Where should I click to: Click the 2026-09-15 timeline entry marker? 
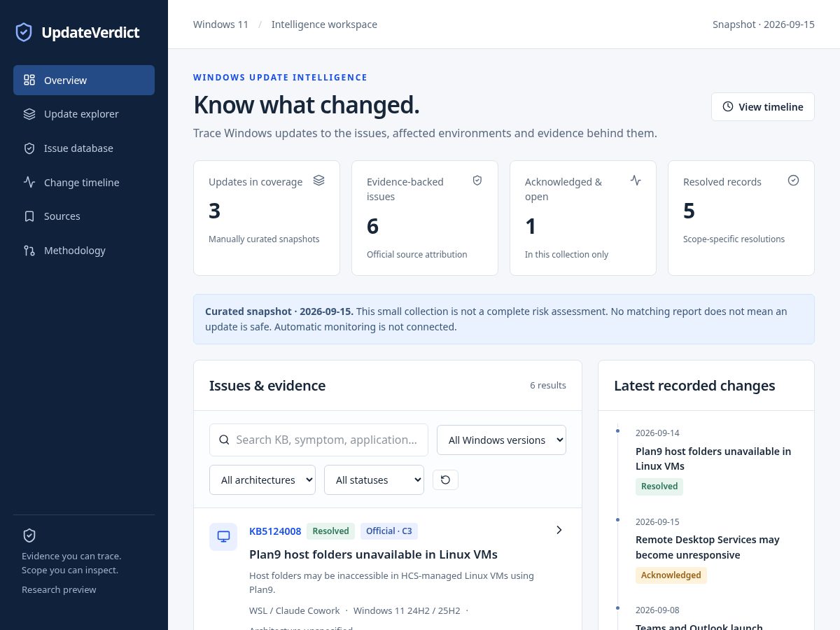[x=617, y=520]
